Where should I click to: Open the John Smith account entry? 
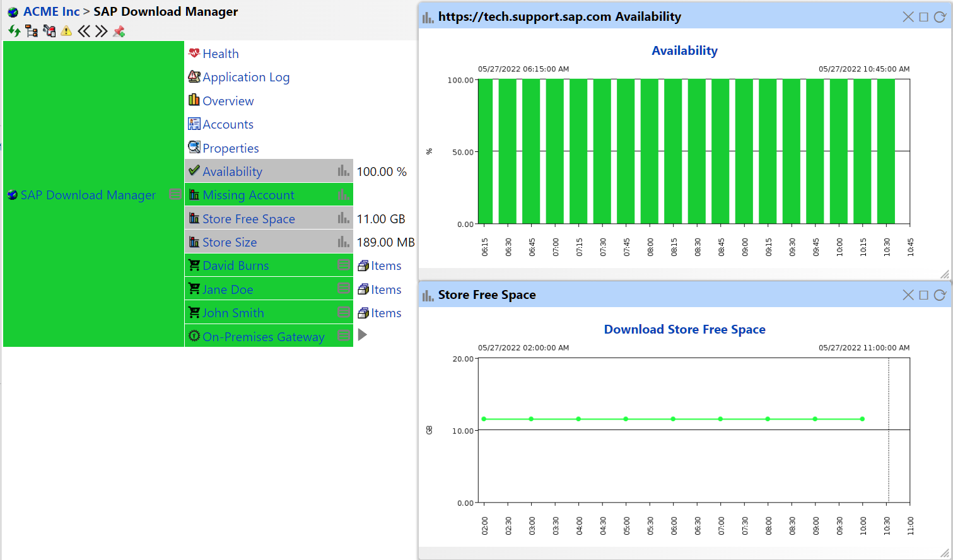(x=233, y=313)
